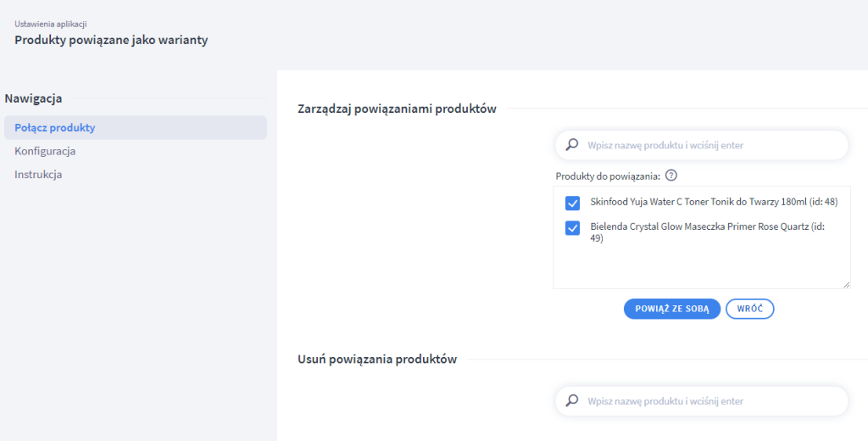Click the WRÓĆ button
The image size is (868, 441).
tap(749, 309)
